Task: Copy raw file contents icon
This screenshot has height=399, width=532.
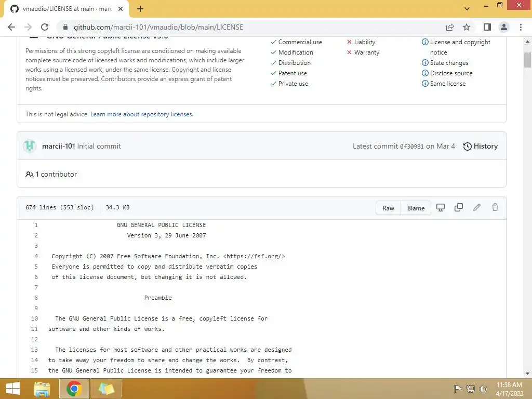Action: (458, 207)
